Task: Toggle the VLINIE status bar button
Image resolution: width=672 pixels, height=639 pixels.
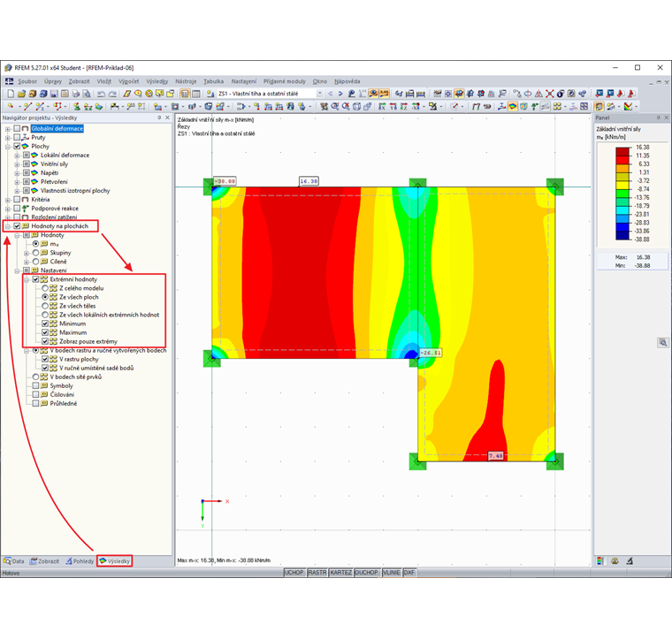Action: tap(392, 573)
